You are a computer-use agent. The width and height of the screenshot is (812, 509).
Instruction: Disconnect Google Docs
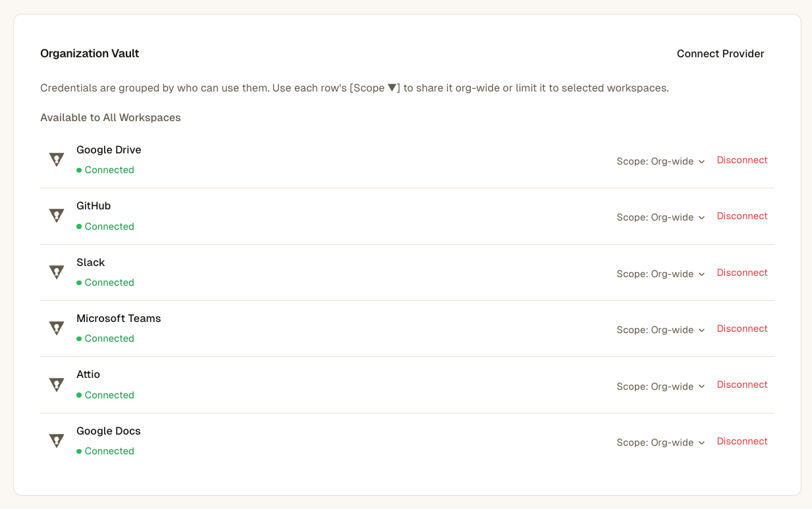click(x=742, y=441)
